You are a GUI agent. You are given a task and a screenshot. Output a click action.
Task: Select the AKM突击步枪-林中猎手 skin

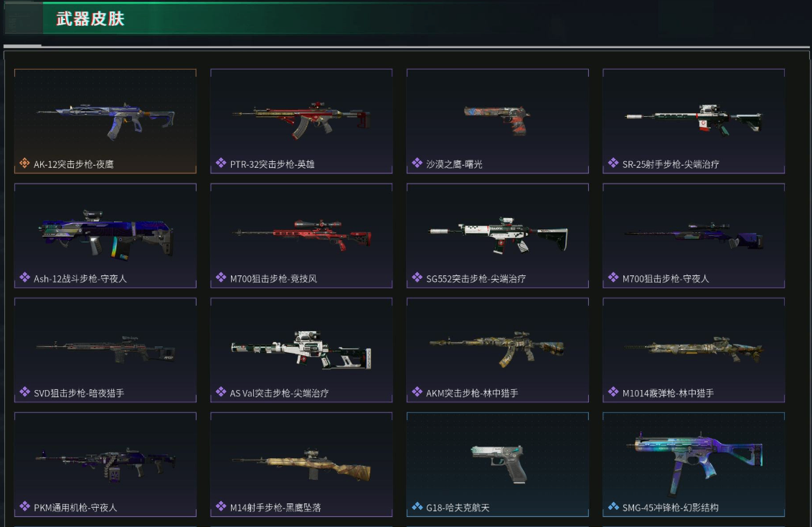pos(498,350)
